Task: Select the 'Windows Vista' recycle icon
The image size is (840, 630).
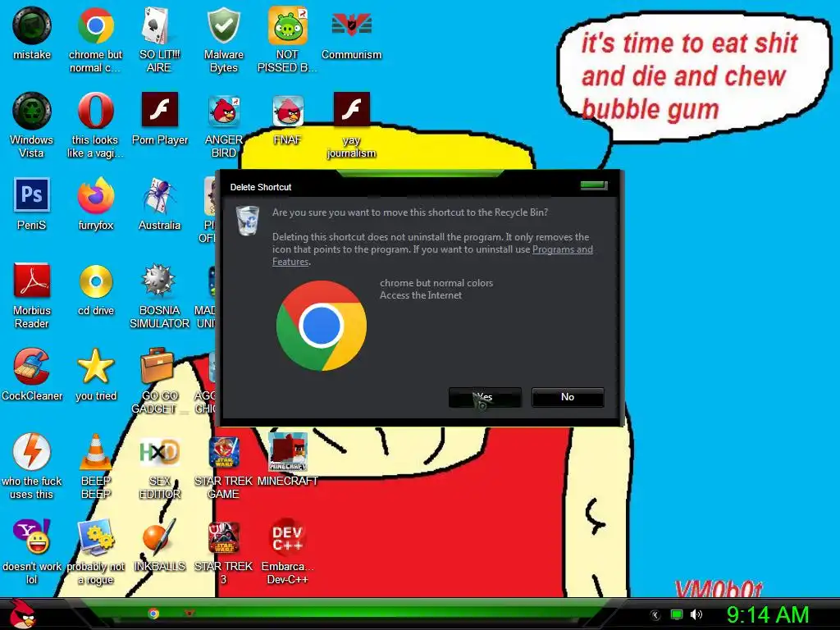Action: coord(32,126)
